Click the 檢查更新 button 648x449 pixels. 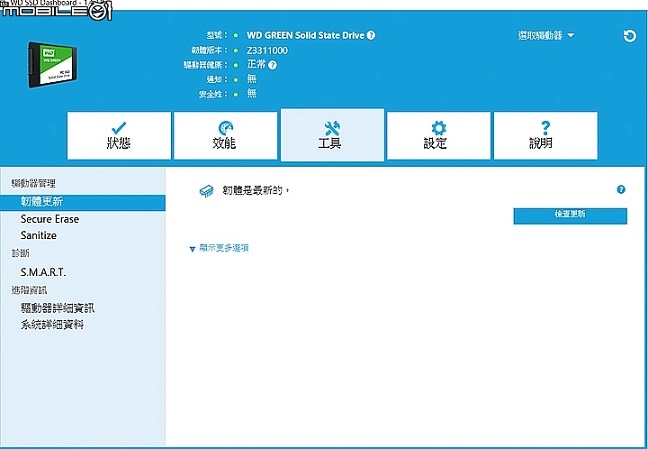[x=570, y=216]
